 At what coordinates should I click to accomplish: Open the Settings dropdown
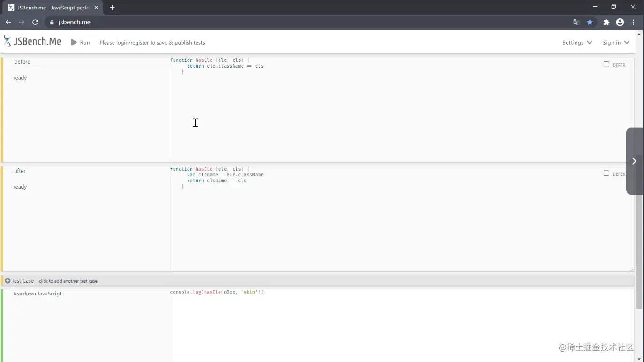tap(577, 42)
